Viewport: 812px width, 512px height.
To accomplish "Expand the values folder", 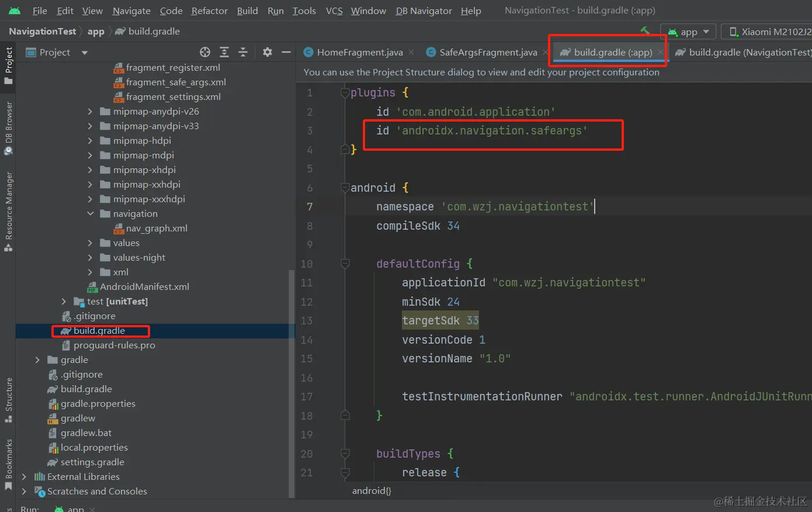I will click(90, 243).
